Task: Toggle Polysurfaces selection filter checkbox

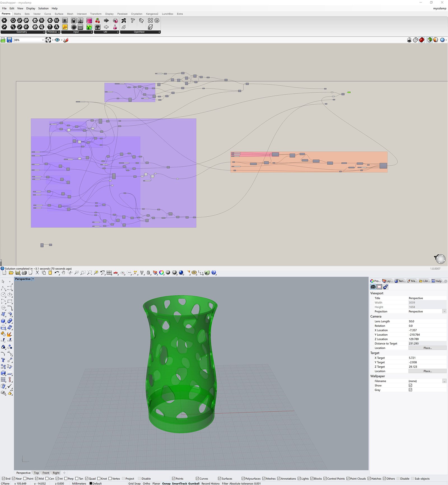Action: 243,479
